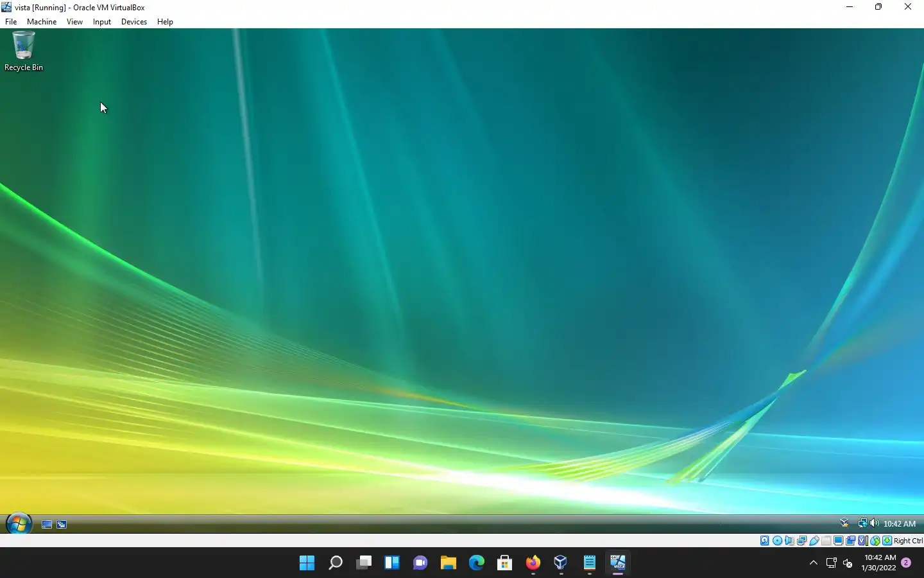Image resolution: width=924 pixels, height=578 pixels.
Task: Launch Microsoft Edge from host taskbar
Action: click(x=476, y=563)
